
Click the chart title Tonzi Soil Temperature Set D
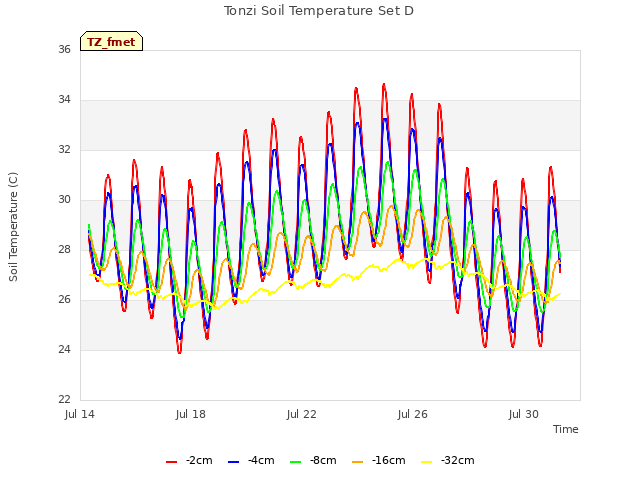coord(319,11)
